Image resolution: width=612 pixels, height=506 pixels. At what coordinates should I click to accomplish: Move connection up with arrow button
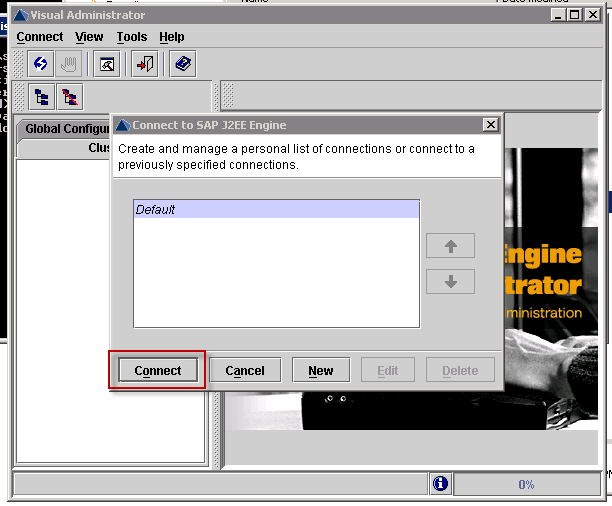pos(450,246)
